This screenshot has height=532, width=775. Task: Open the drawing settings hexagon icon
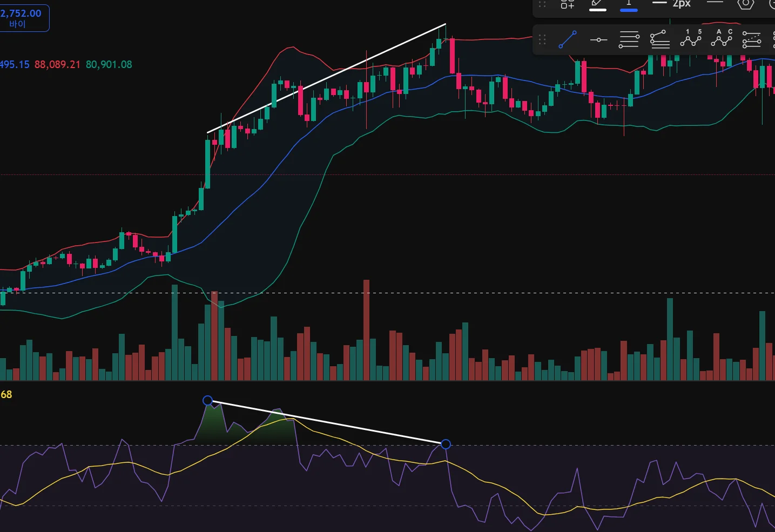(746, 4)
